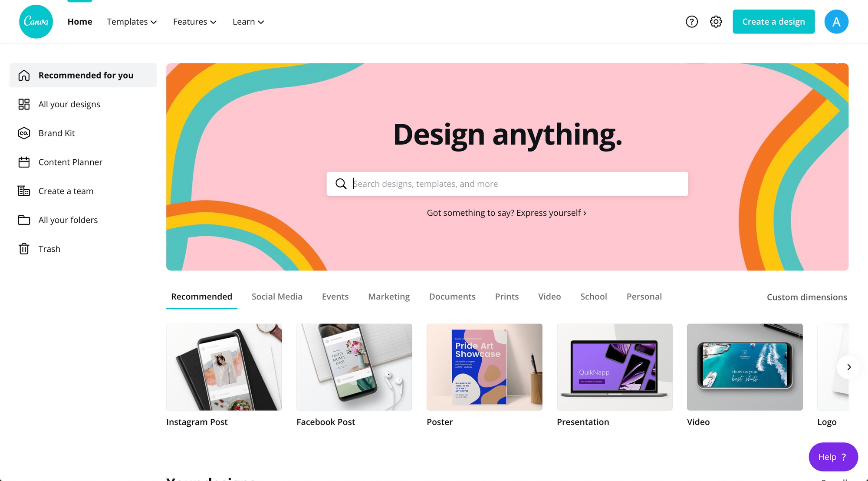The image size is (868, 481).
Task: Open All your designs panel
Action: [69, 104]
